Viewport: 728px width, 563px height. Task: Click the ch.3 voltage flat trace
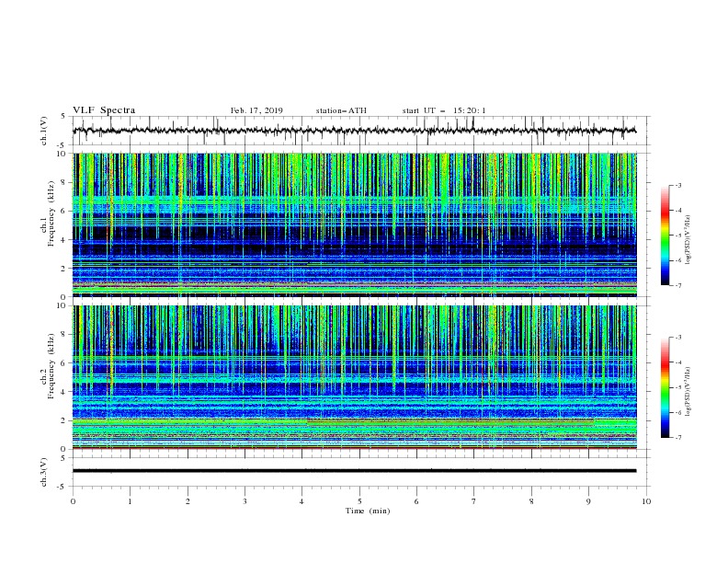point(354,471)
